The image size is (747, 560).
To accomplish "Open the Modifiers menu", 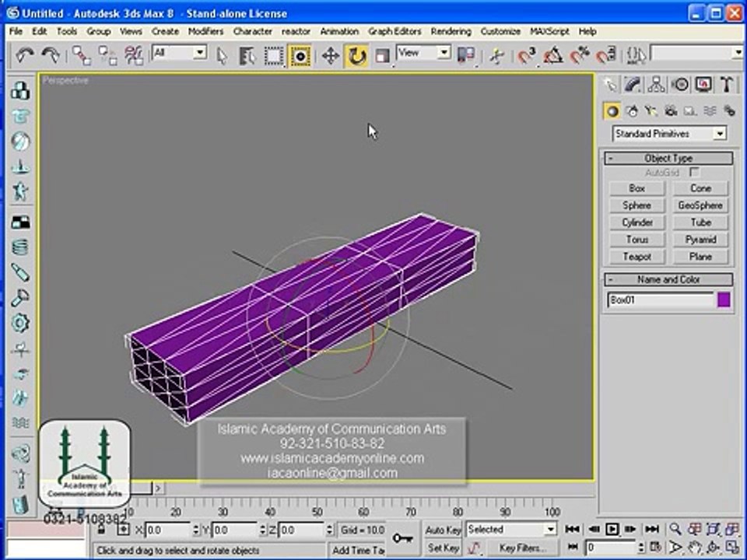I will 205,31.
